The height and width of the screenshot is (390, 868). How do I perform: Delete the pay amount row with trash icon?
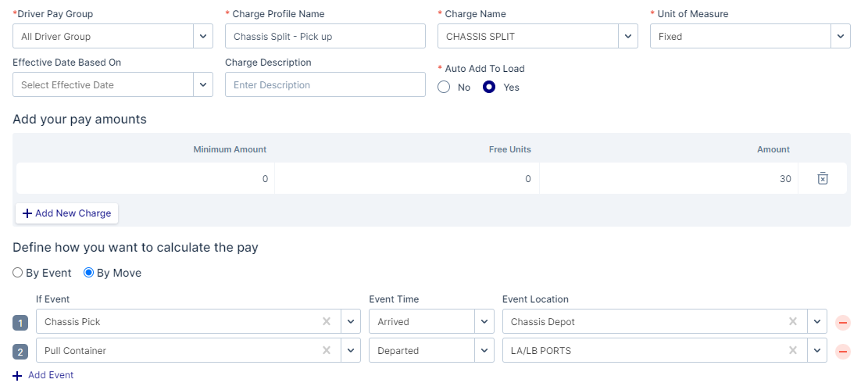click(x=822, y=179)
